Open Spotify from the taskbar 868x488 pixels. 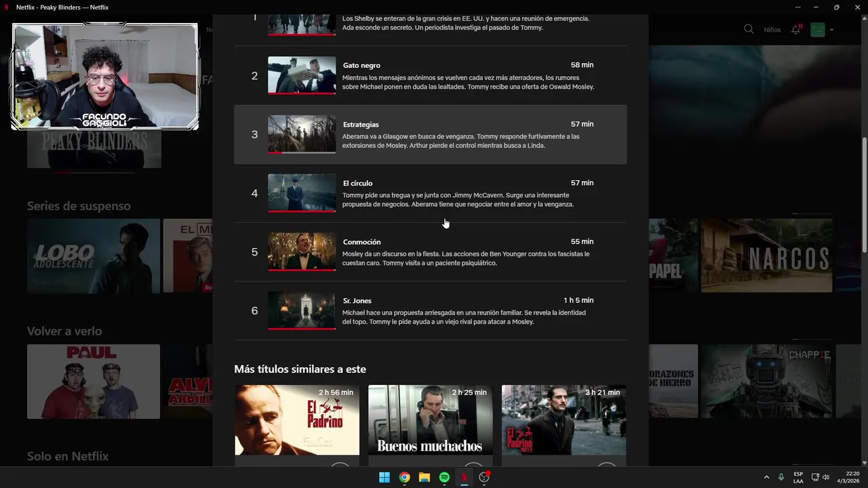444,477
